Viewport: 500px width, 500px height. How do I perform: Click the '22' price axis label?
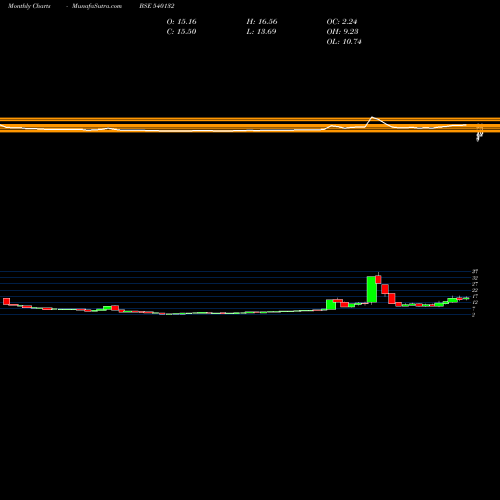tap(475, 290)
